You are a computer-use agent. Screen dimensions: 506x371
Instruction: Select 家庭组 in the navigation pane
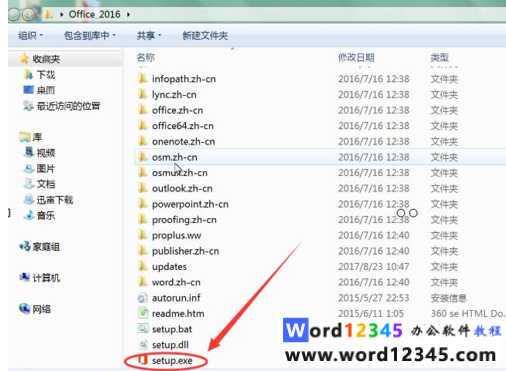pyautogui.click(x=46, y=247)
